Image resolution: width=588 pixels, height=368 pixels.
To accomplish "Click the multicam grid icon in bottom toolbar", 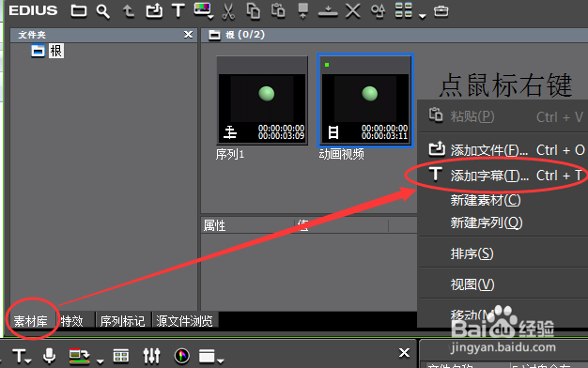I will tap(121, 356).
